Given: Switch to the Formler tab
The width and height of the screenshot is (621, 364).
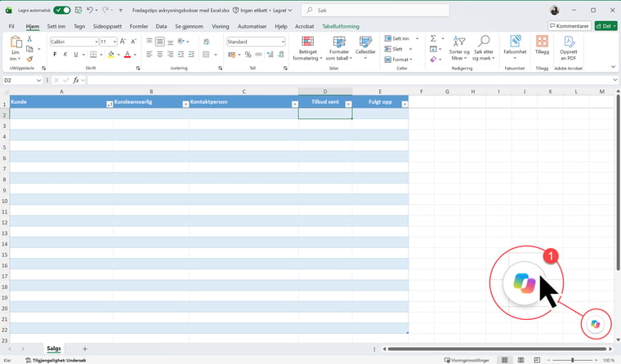Looking at the screenshot, I should 139,26.
